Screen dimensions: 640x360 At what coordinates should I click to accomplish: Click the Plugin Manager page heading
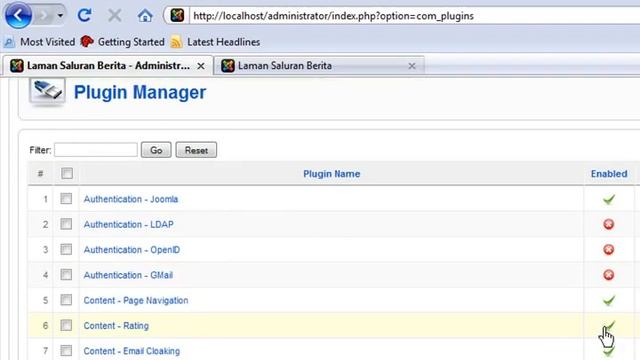(140, 92)
